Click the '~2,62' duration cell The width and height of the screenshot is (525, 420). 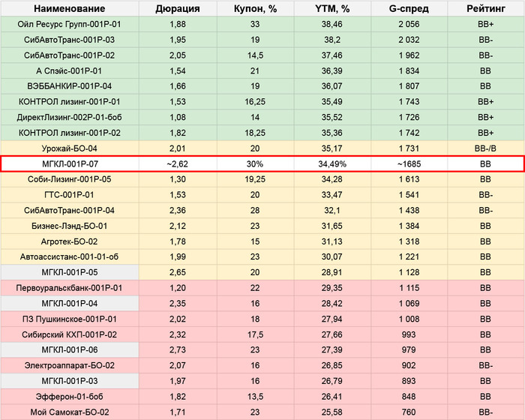178,163
